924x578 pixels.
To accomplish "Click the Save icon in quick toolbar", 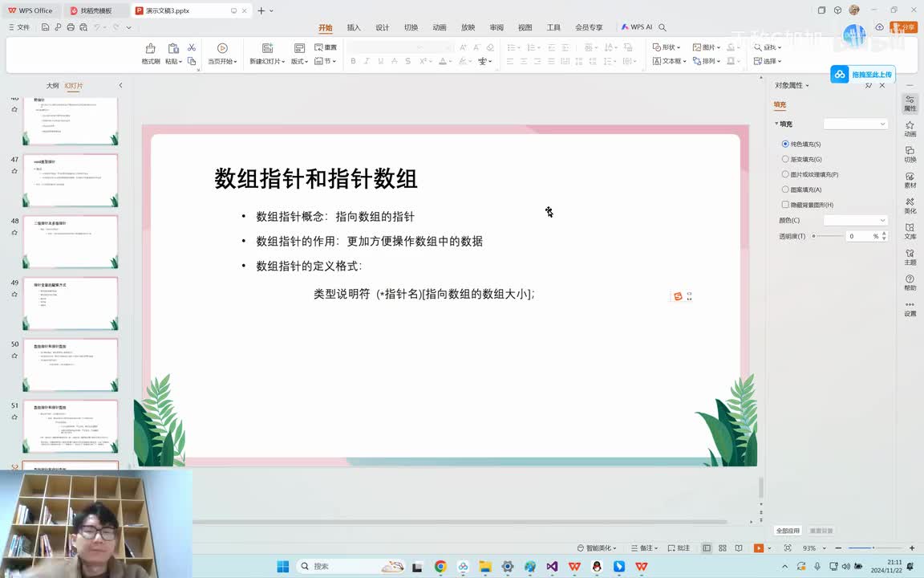I will [45, 27].
